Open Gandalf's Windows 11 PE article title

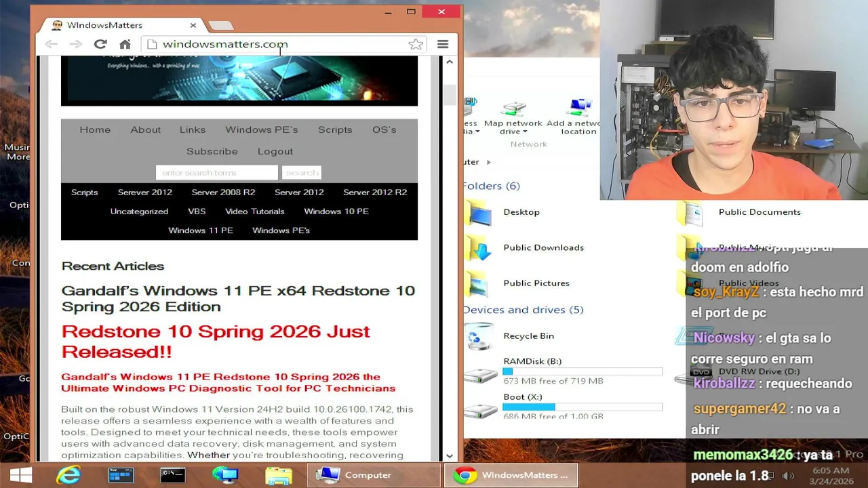pyautogui.click(x=238, y=298)
